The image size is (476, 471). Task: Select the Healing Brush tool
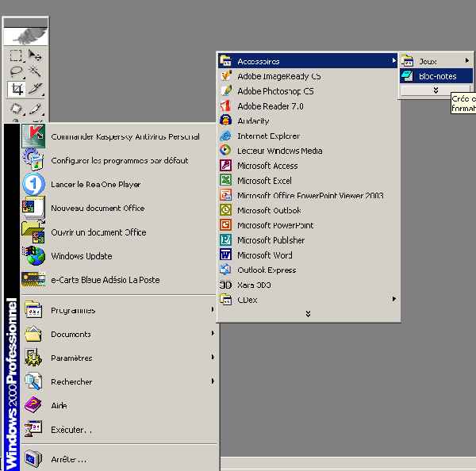click(17, 109)
